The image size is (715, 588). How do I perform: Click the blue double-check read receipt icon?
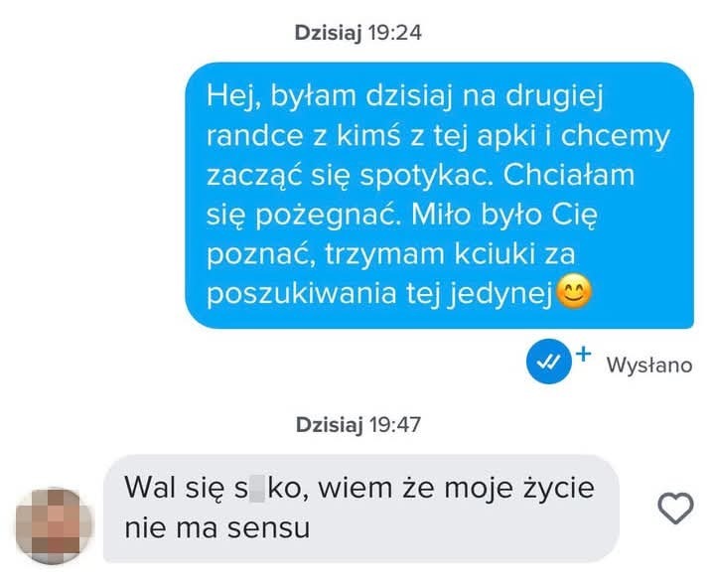coord(548,362)
